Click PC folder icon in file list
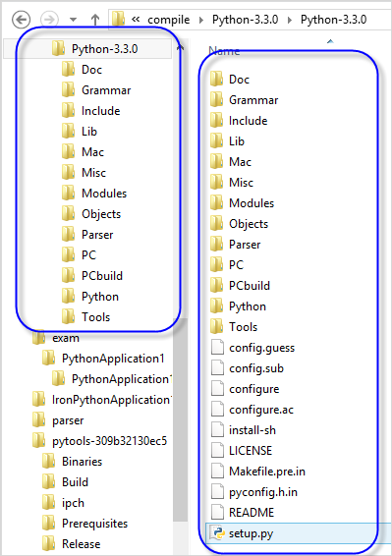 click(216, 264)
